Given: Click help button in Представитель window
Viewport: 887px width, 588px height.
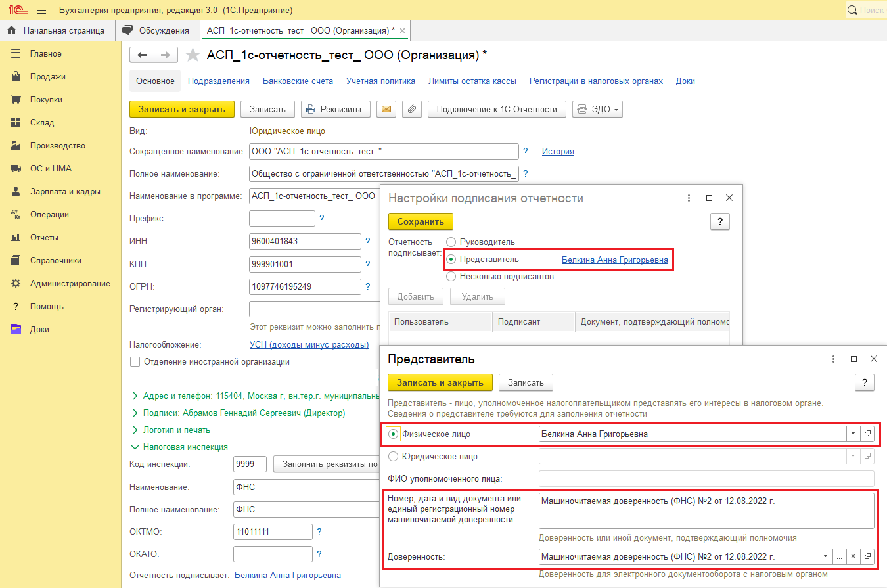Looking at the screenshot, I should pyautogui.click(x=865, y=382).
